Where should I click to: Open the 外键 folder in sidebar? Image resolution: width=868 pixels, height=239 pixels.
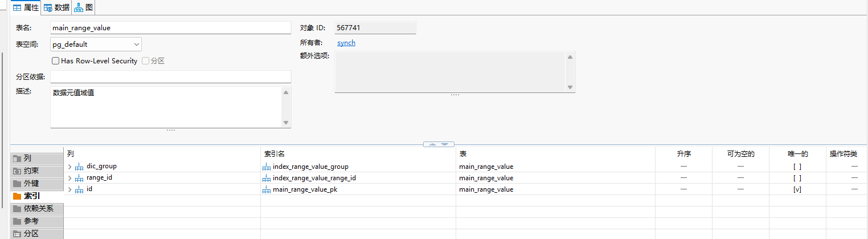(x=17, y=184)
